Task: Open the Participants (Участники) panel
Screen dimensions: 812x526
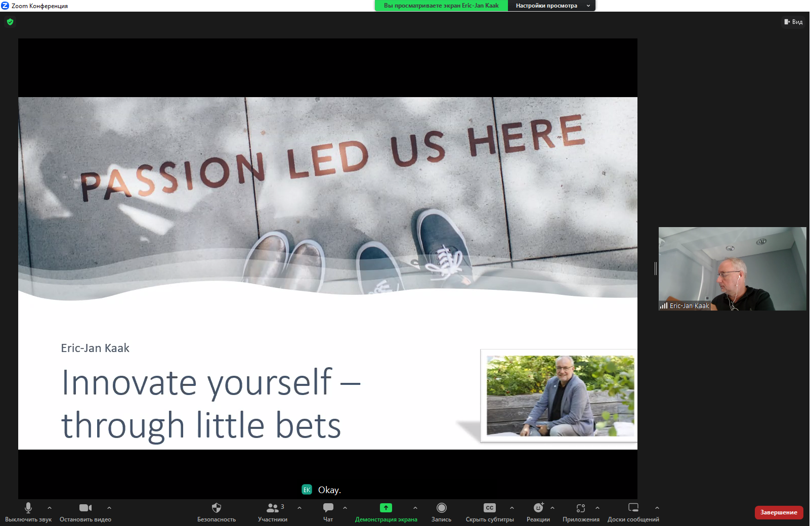Action: pyautogui.click(x=273, y=508)
